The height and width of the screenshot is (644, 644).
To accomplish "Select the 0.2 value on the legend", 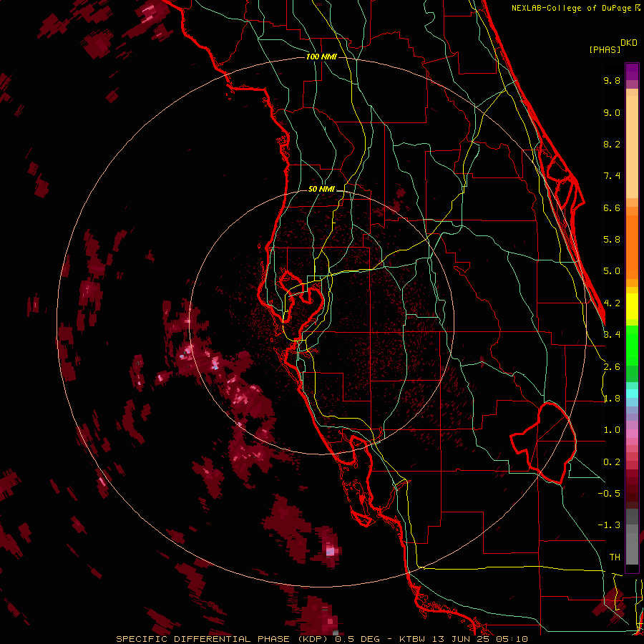I will click(612, 462).
